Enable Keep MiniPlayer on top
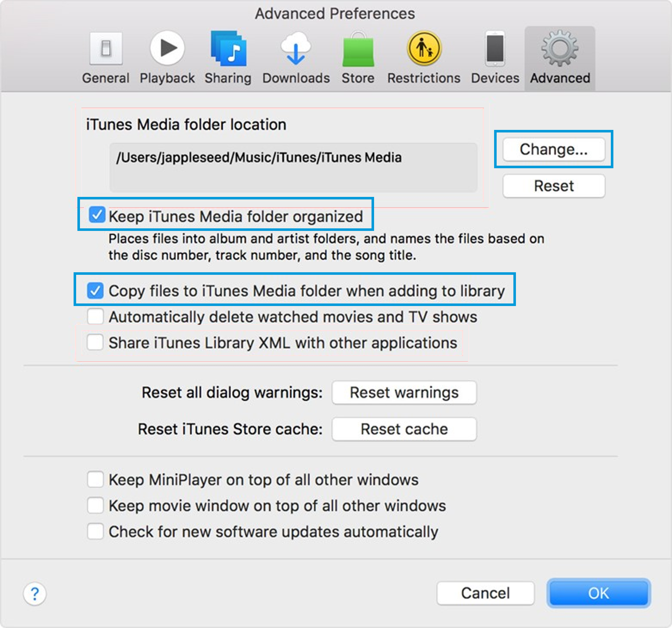This screenshot has width=672, height=628. point(95,479)
